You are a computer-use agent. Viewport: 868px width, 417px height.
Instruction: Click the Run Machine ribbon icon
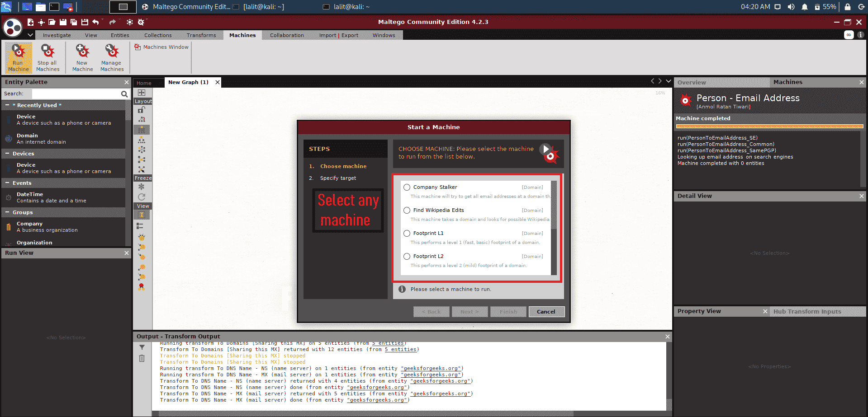19,57
